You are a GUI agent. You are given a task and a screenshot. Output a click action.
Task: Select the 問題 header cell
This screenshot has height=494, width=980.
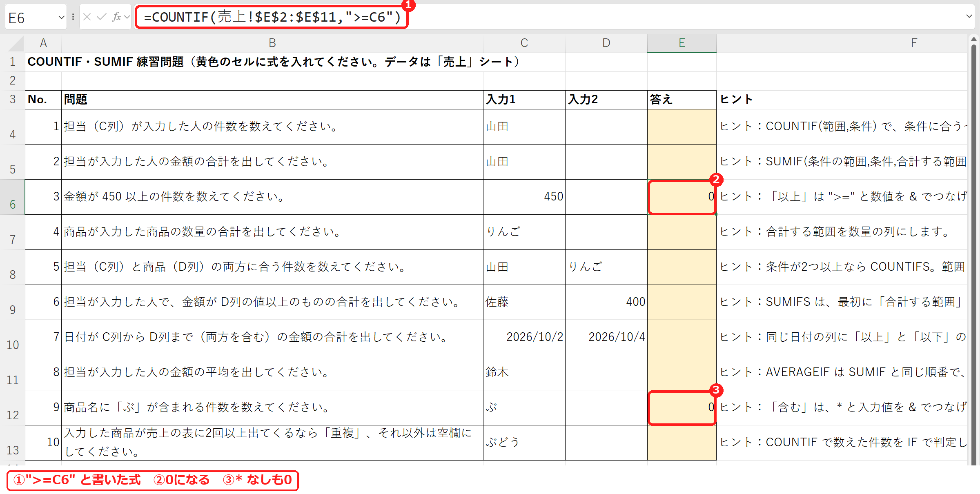272,100
